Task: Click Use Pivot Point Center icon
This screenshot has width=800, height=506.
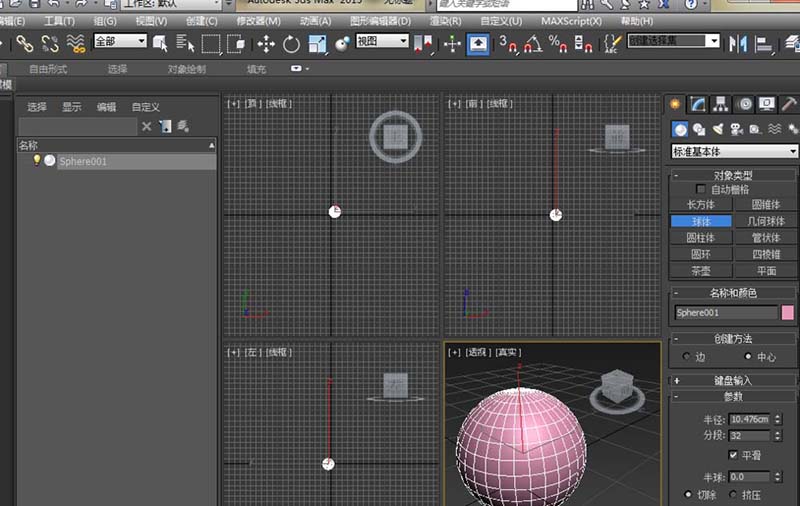Action: pos(423,44)
